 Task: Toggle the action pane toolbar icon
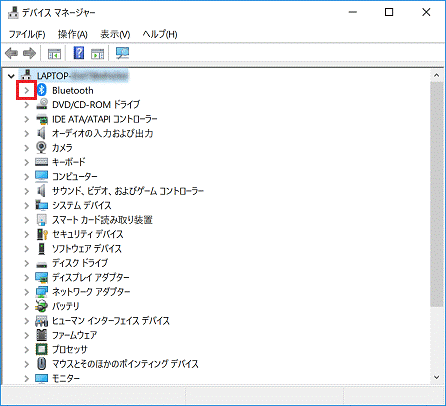(98, 53)
